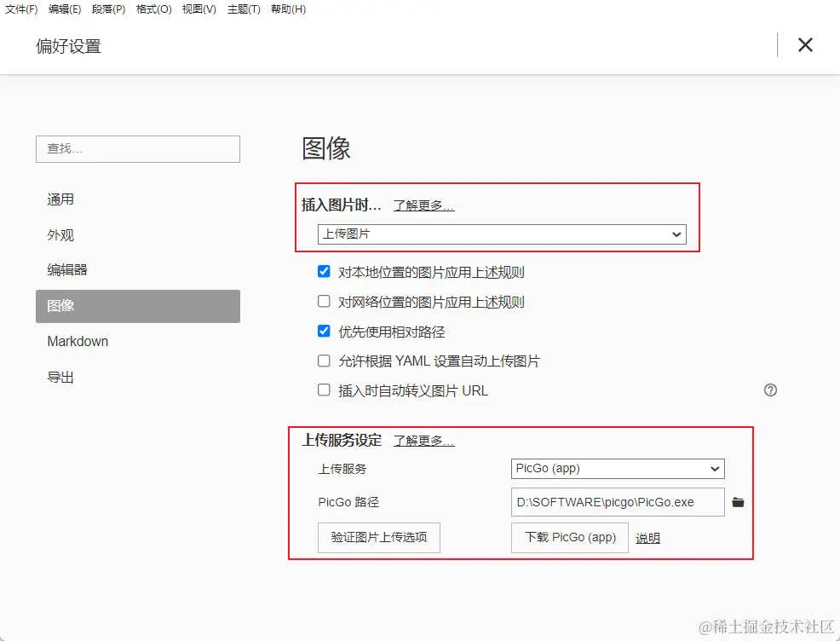The width and height of the screenshot is (840, 641).
Task: Toggle 优先使用相对路径 checkbox
Action: click(x=324, y=331)
